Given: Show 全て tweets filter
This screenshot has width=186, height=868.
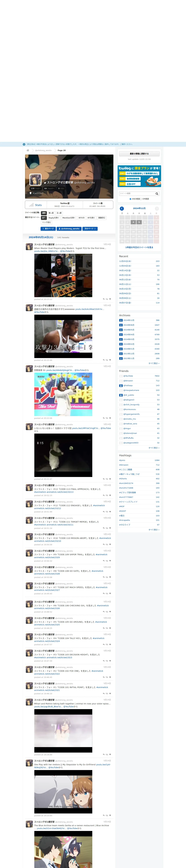Looking at the screenshot, I should (x=44, y=218).
